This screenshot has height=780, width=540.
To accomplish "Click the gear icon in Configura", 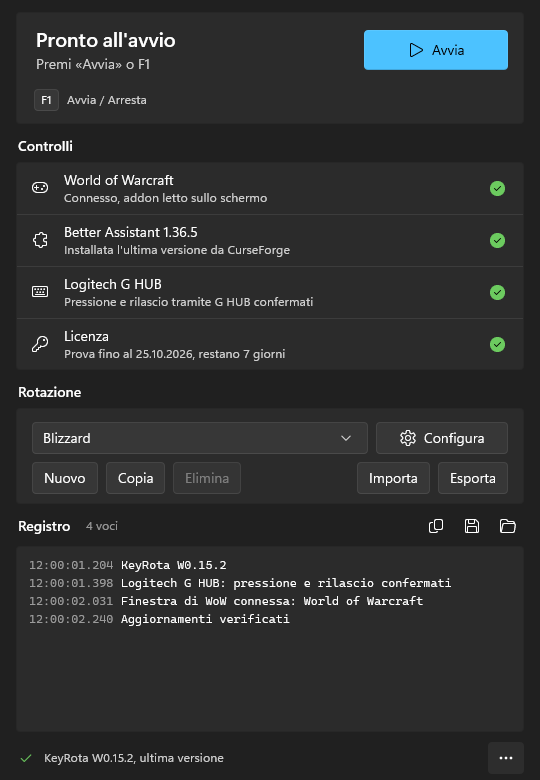I will [x=408, y=438].
